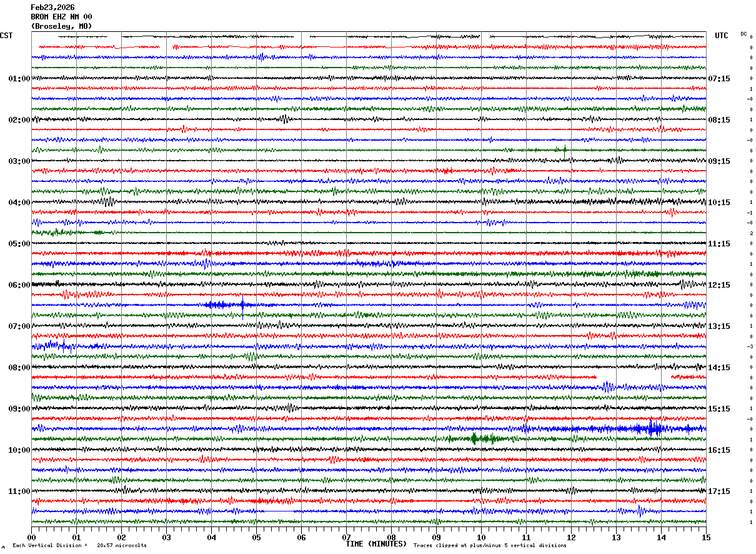Click minute tick label 06 on time axis
Viewport: 756px width, 554px height.
(x=301, y=537)
